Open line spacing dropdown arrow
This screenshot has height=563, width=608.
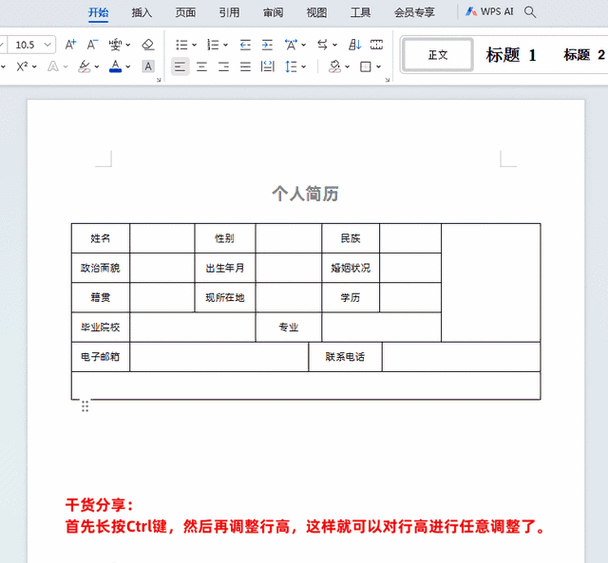click(x=303, y=67)
